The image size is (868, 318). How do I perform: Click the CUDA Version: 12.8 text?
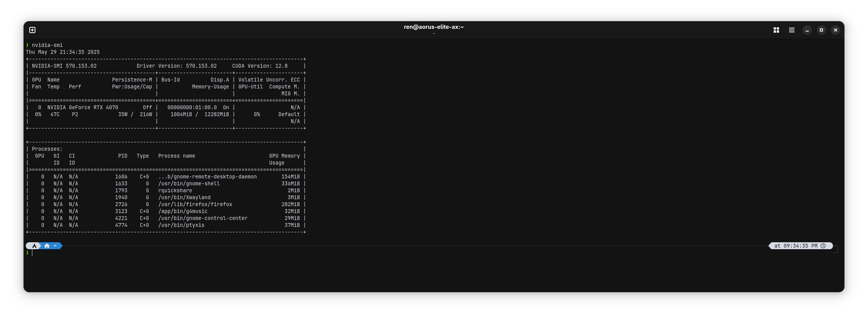click(260, 66)
